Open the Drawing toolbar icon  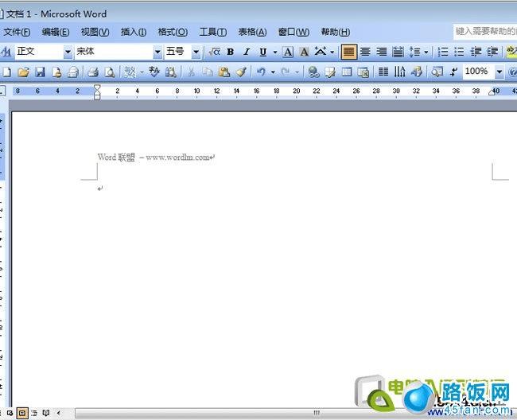click(x=417, y=72)
